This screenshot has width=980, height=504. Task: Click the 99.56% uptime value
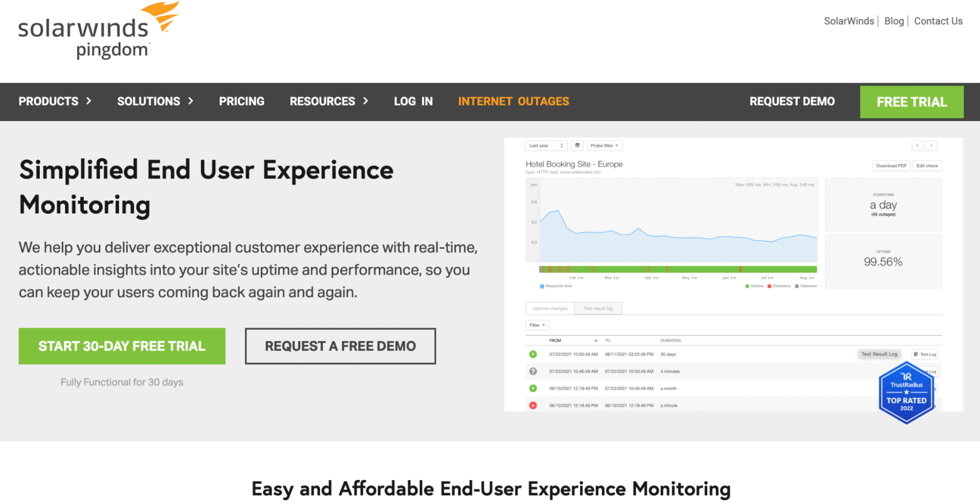click(883, 262)
